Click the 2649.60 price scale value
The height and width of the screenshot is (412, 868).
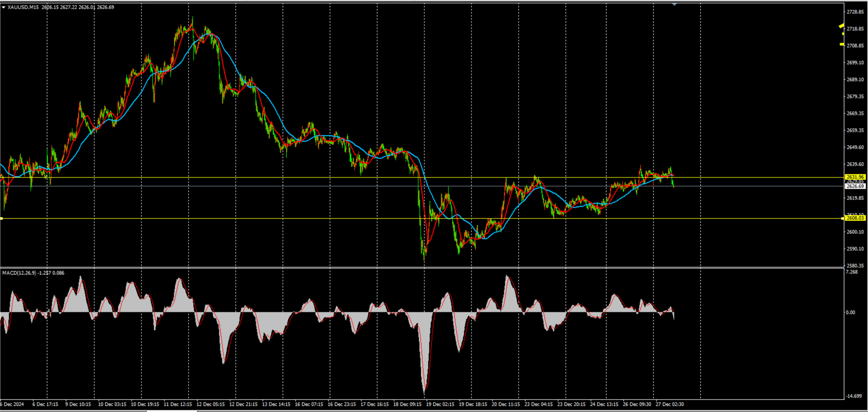click(855, 147)
